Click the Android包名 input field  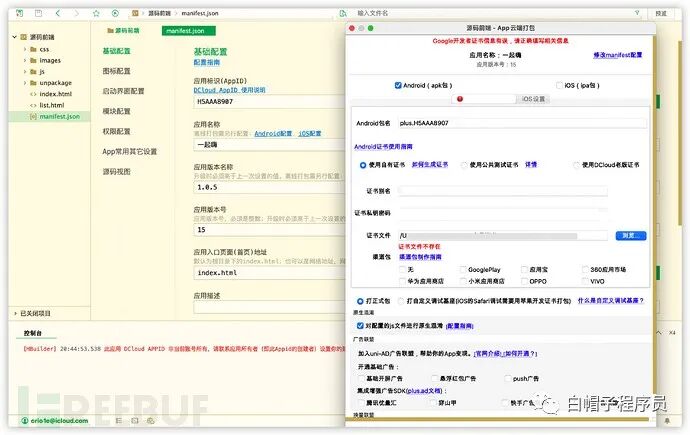pyautogui.click(x=522, y=123)
